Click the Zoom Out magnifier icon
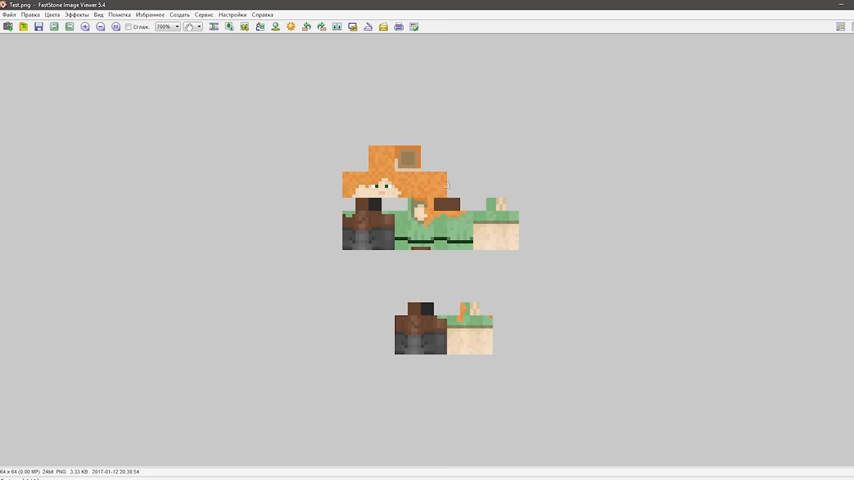This screenshot has height=480, width=854. coord(101,27)
